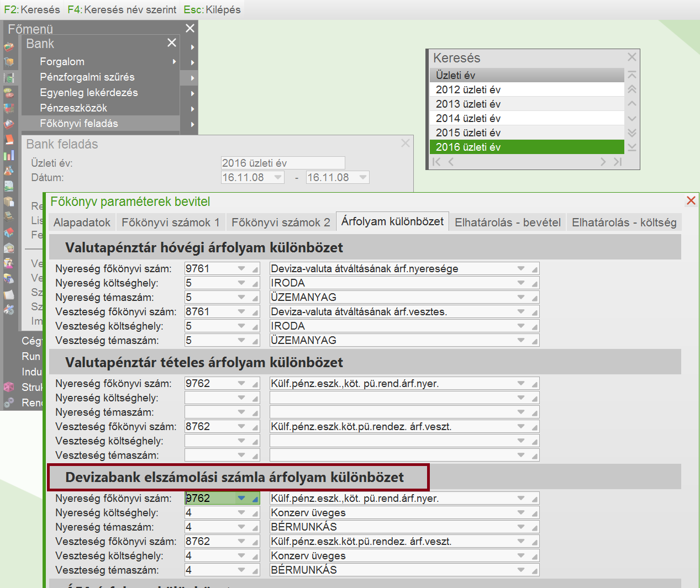The image size is (700, 588).
Task: Select 2013 üzleti év row
Action: click(x=527, y=104)
